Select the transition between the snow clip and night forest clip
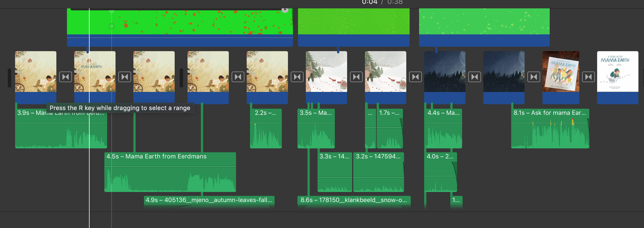This screenshot has height=228, width=644. (415, 77)
